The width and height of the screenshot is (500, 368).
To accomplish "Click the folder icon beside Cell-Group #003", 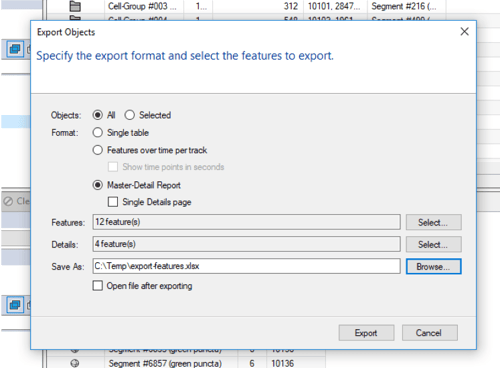I will click(x=75, y=6).
